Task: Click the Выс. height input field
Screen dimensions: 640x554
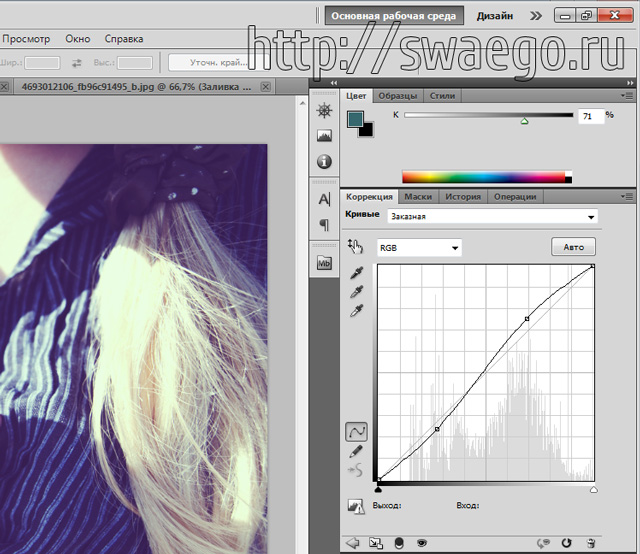Action: point(135,63)
